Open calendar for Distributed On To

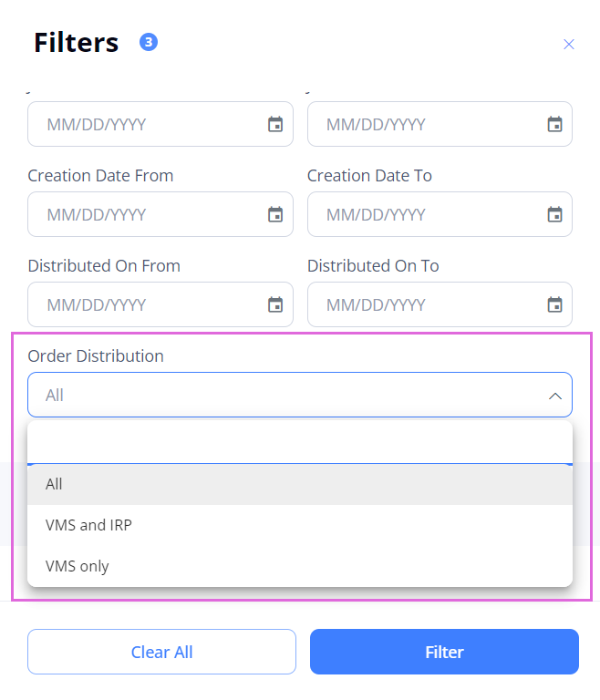pyautogui.click(x=554, y=304)
